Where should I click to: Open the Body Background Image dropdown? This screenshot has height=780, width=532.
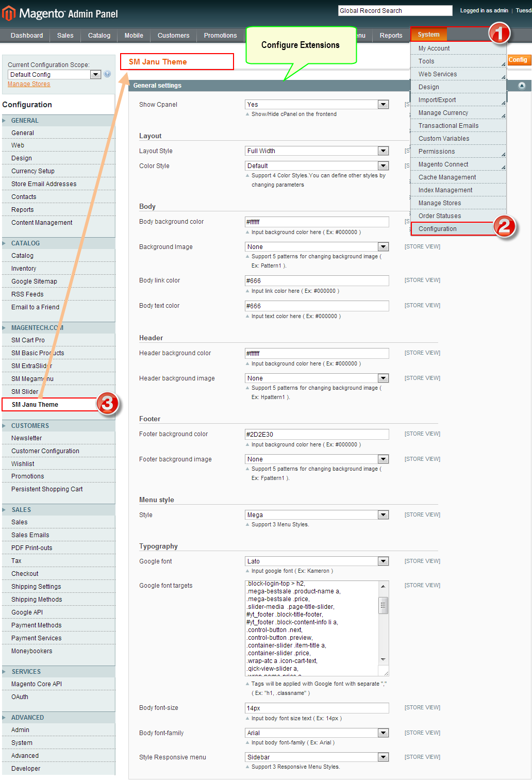[x=317, y=247]
